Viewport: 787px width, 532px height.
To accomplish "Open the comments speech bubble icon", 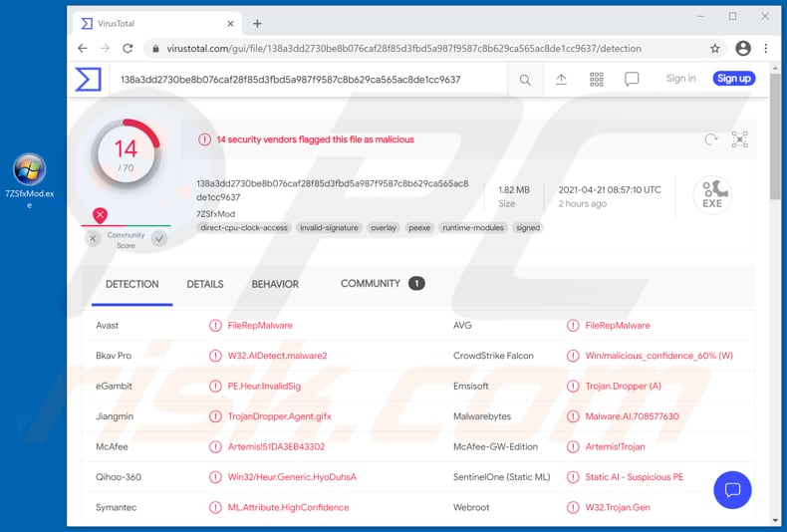I will [x=632, y=80].
